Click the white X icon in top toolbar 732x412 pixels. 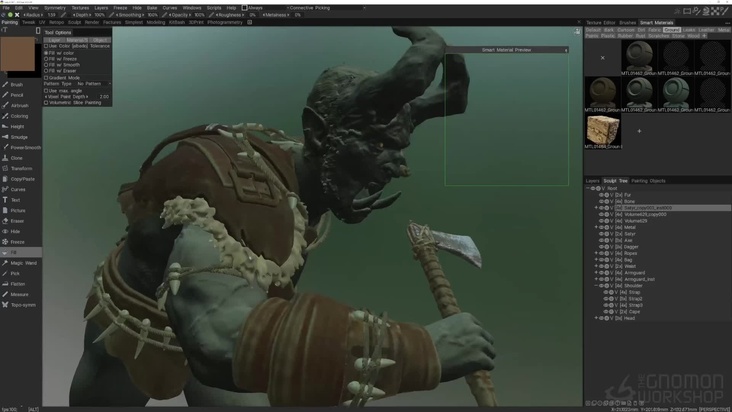pos(17,15)
